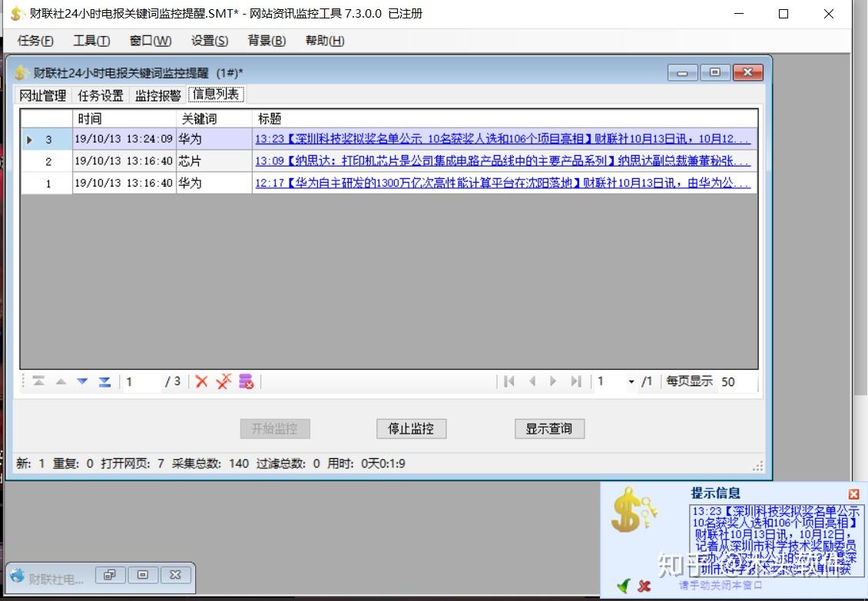Click the application dollar icon in title bar

point(18,13)
